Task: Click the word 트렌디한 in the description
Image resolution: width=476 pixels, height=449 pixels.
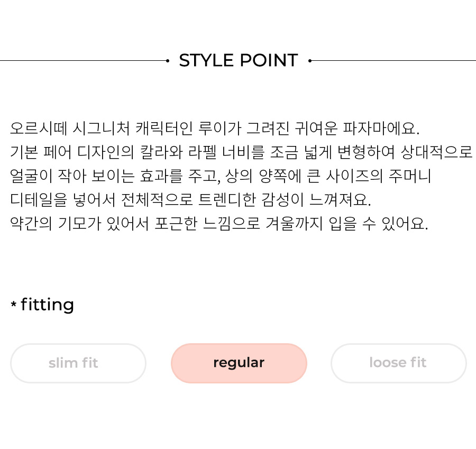Action: (227, 200)
